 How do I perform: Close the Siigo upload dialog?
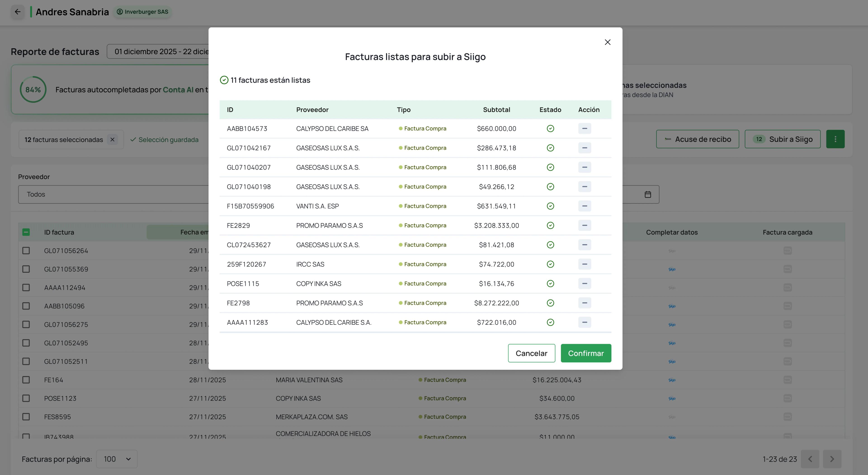(x=607, y=42)
